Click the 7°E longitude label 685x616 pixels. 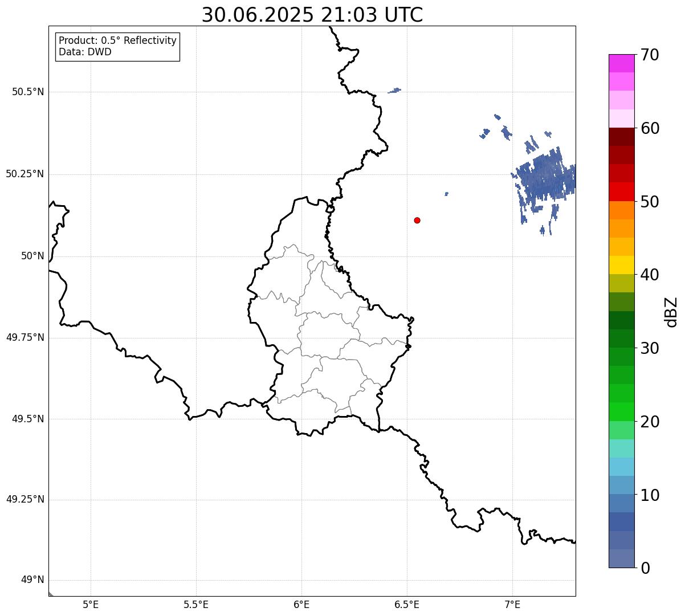(512, 604)
